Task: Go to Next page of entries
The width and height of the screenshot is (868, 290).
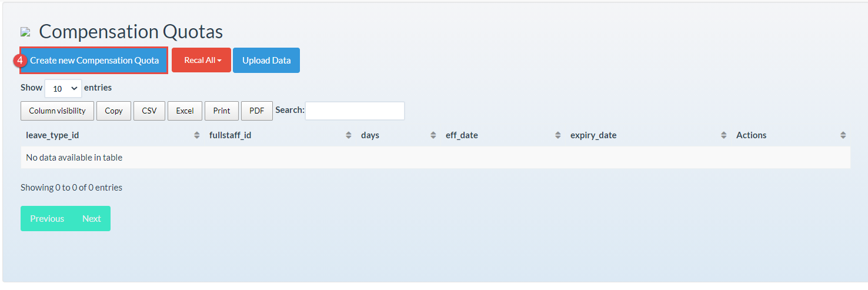Action: click(92, 219)
